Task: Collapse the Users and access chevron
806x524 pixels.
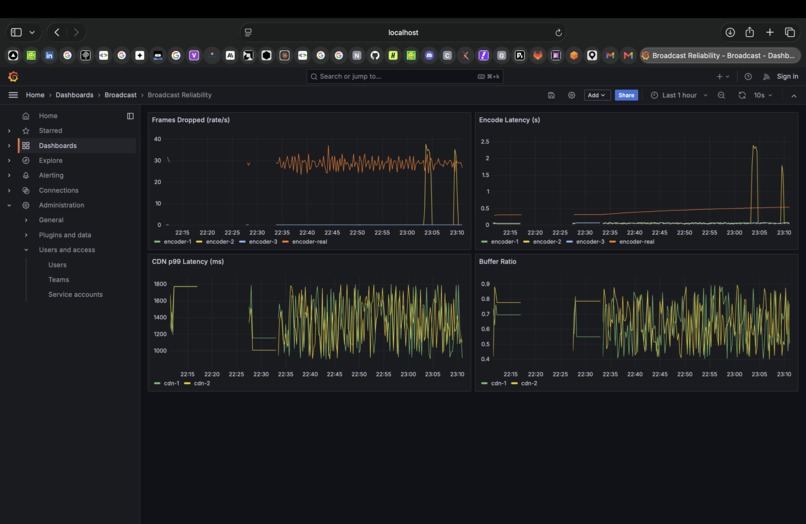Action: [26, 250]
